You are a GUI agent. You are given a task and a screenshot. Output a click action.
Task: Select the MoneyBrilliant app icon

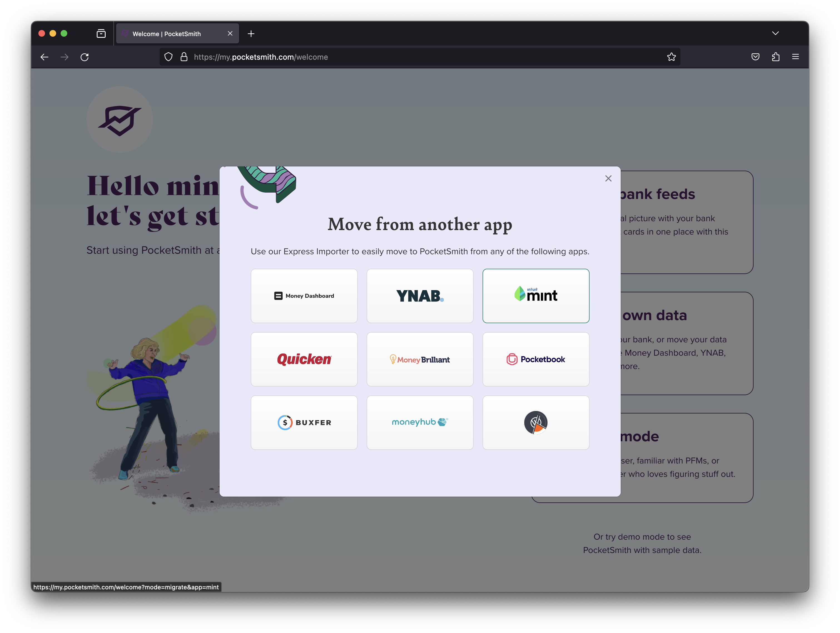pyautogui.click(x=420, y=359)
